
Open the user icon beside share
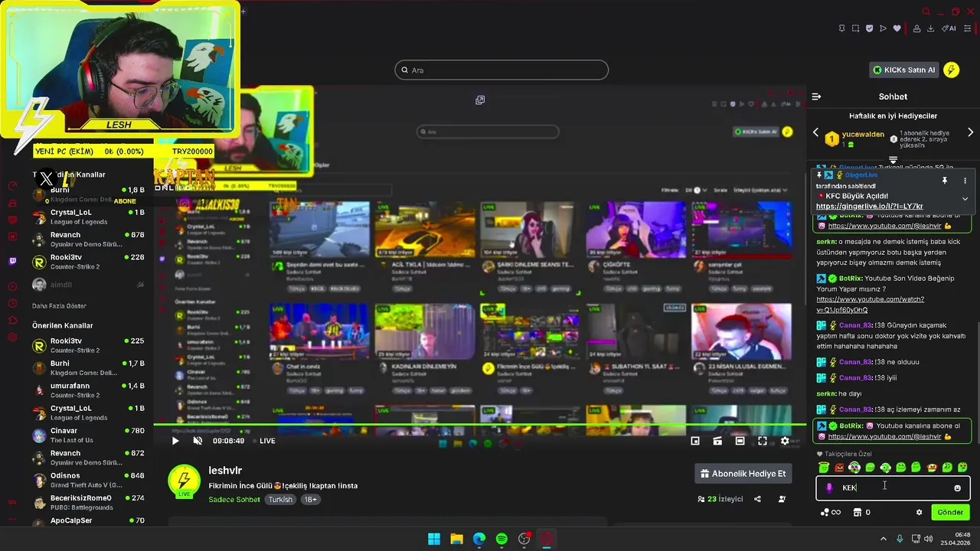pyautogui.click(x=782, y=499)
